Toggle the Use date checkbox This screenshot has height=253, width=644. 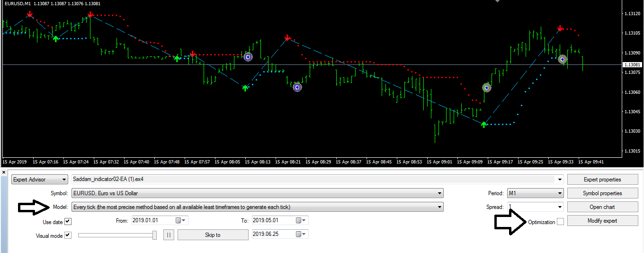(68, 221)
